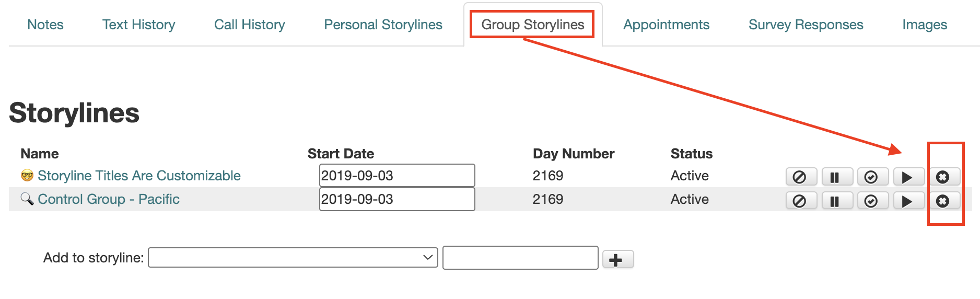
Task: Switch to the Notes tab
Action: [45, 25]
